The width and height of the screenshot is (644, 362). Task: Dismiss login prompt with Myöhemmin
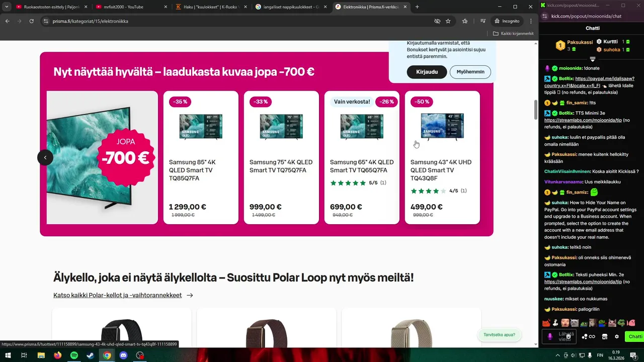pyautogui.click(x=470, y=72)
